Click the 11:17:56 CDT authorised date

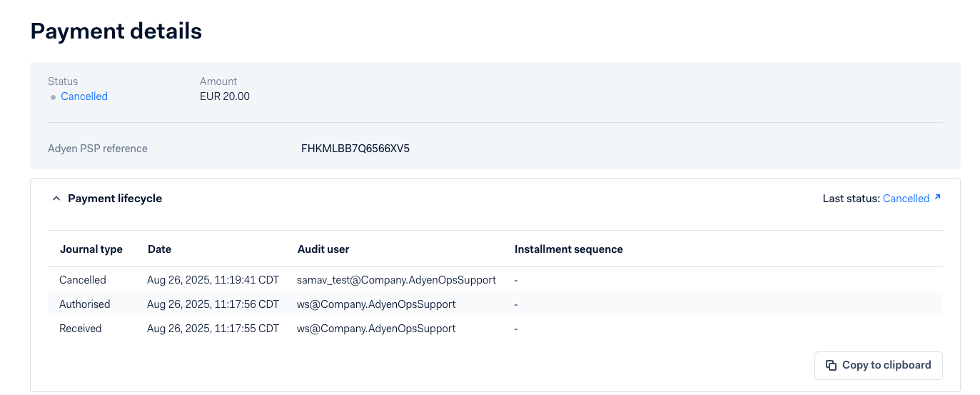click(x=213, y=304)
